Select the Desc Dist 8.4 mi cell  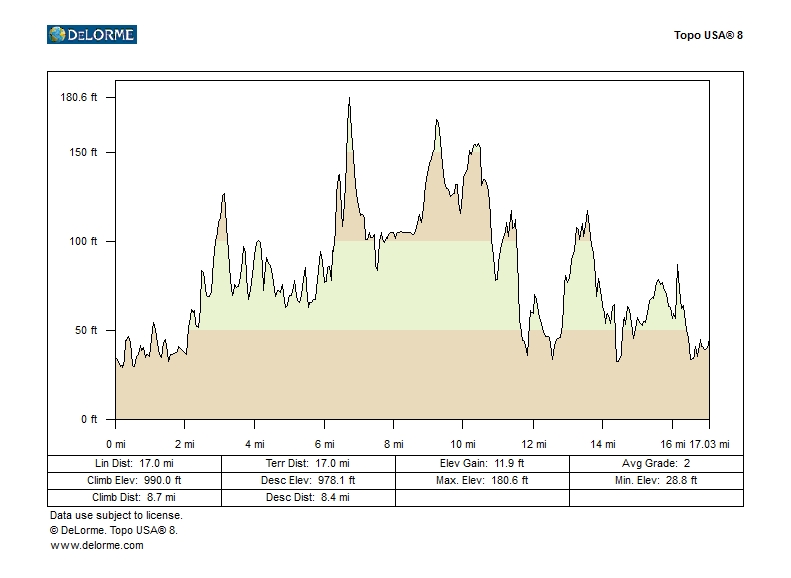(x=308, y=497)
